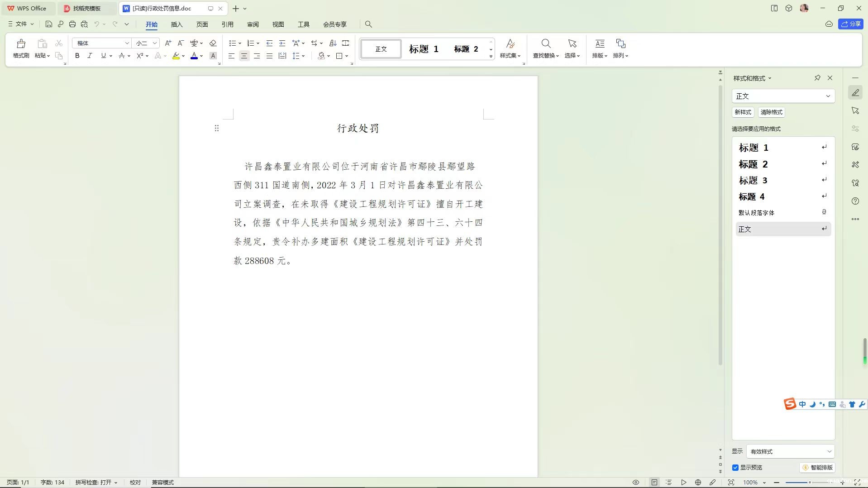This screenshot has width=868, height=488.
Task: Center align the paragraph
Action: pyautogui.click(x=244, y=56)
